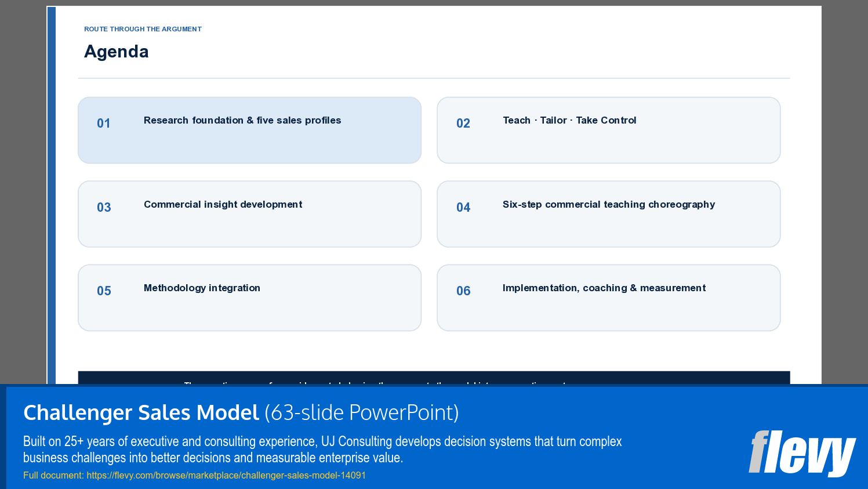Select the Teach · Tailor · Take Control card
The height and width of the screenshot is (489, 868).
pyautogui.click(x=609, y=130)
